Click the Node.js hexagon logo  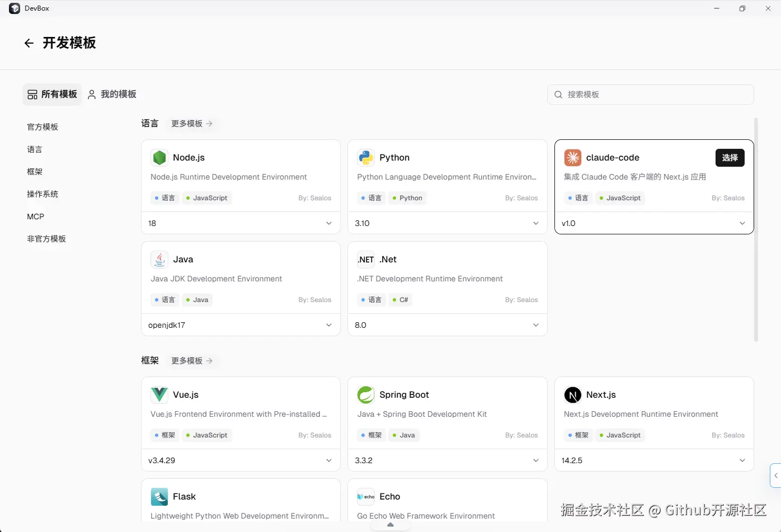tap(159, 158)
